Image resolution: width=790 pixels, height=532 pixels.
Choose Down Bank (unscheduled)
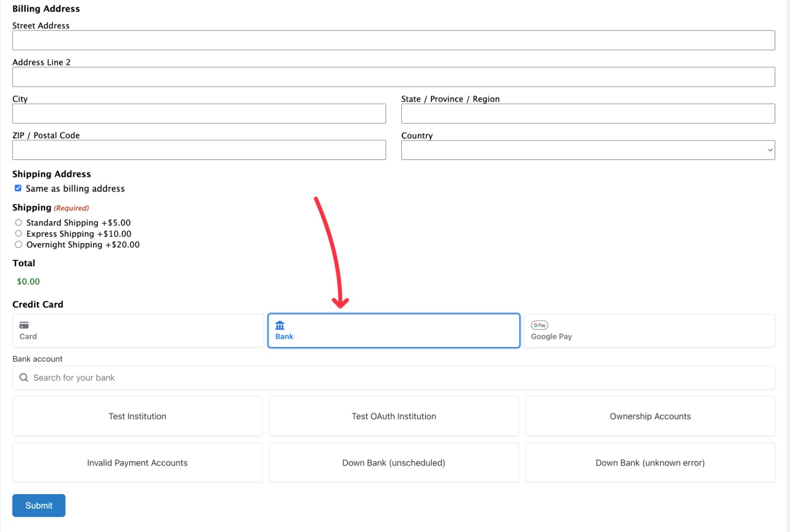(x=394, y=463)
